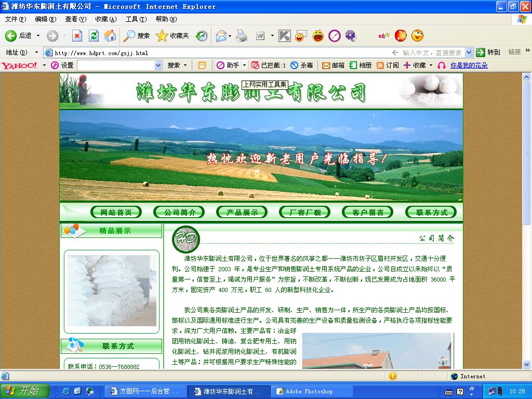Go to the browser Home page

[110, 36]
